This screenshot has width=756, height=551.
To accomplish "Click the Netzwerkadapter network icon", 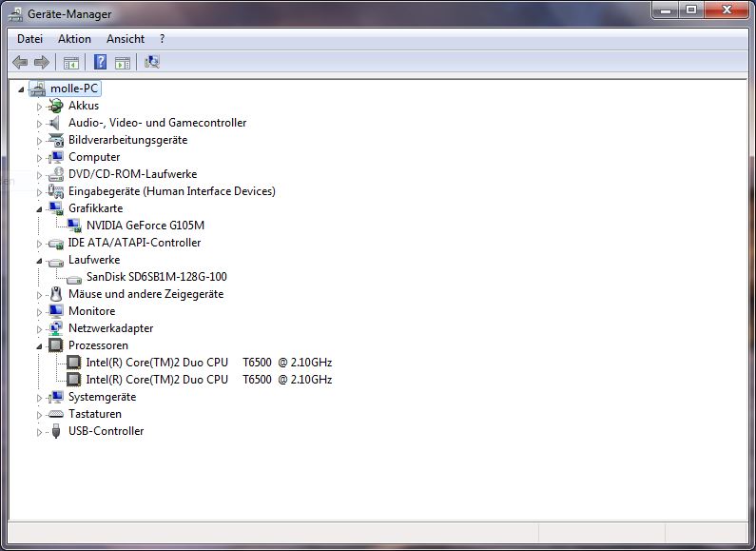I will (56, 328).
